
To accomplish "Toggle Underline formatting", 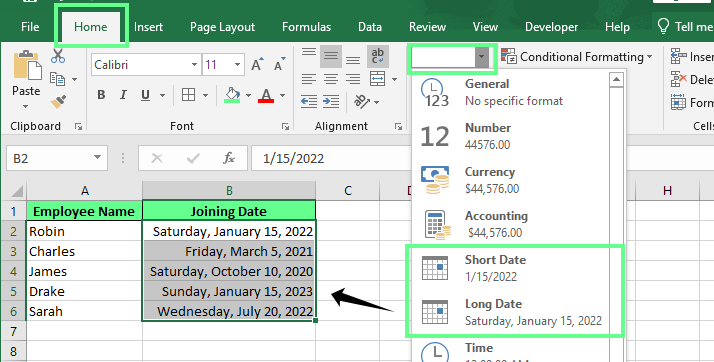I will (x=145, y=95).
